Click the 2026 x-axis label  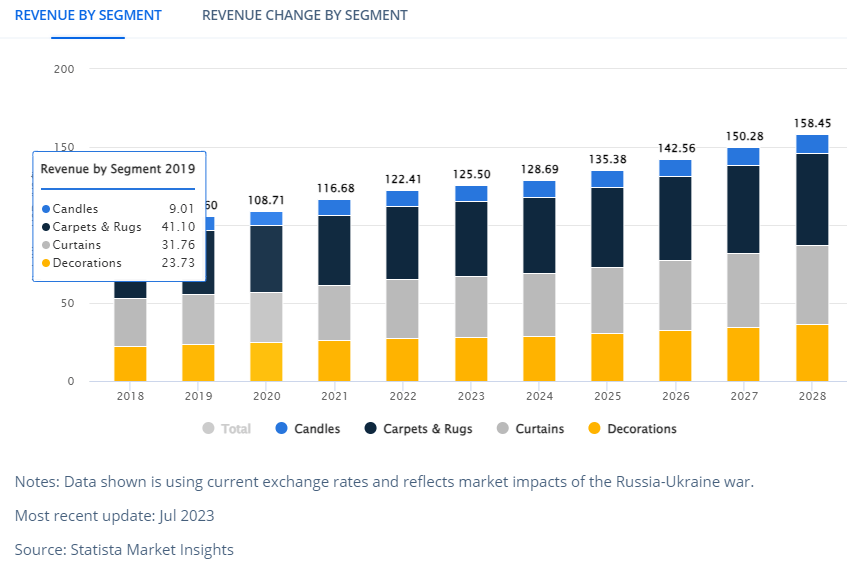click(x=676, y=396)
